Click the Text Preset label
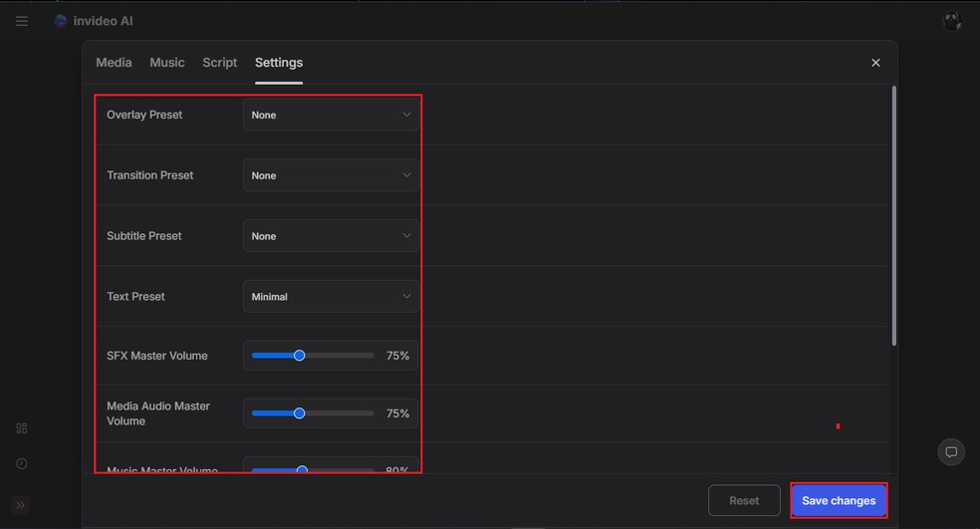Screen dimensions: 980x529 [135, 297]
